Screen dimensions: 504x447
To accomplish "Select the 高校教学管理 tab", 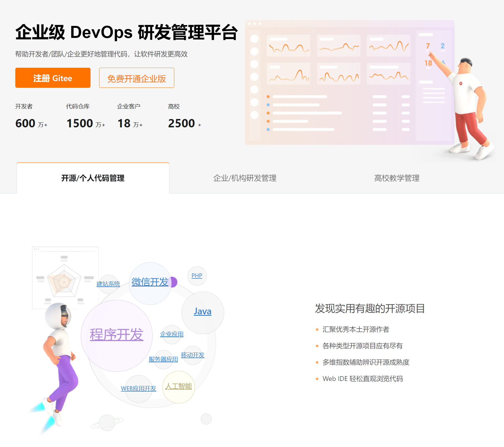I will 397,178.
